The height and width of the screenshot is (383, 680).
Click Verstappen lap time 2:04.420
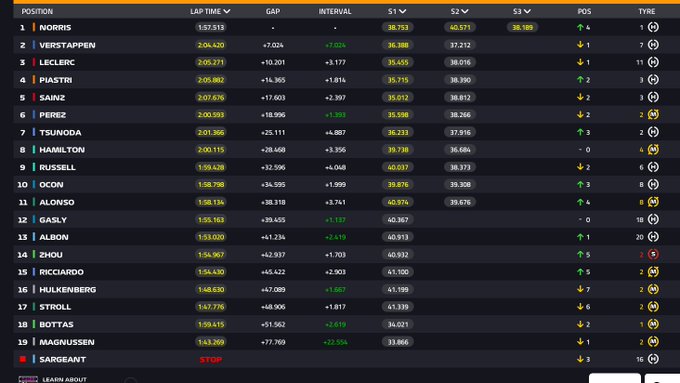[x=211, y=45]
